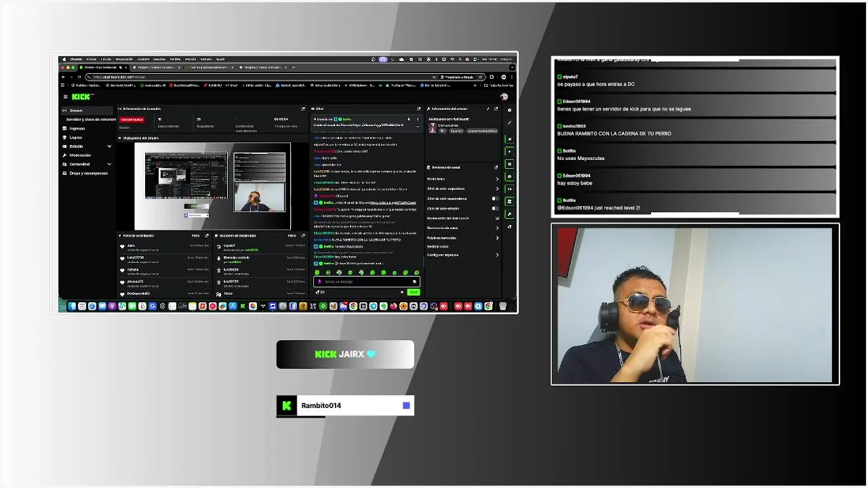Open the pinned message three-dot menu
This screenshot has width=868, height=488.
[x=418, y=119]
